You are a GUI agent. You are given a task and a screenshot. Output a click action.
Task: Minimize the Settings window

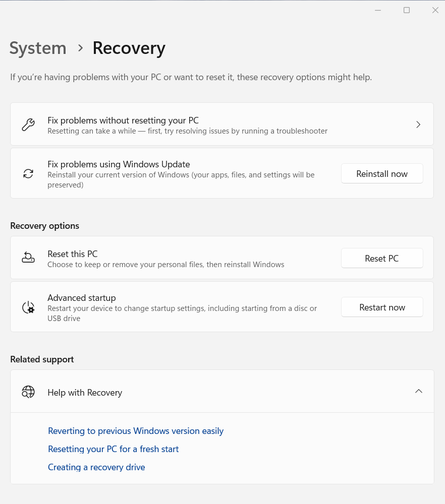pyautogui.click(x=378, y=10)
